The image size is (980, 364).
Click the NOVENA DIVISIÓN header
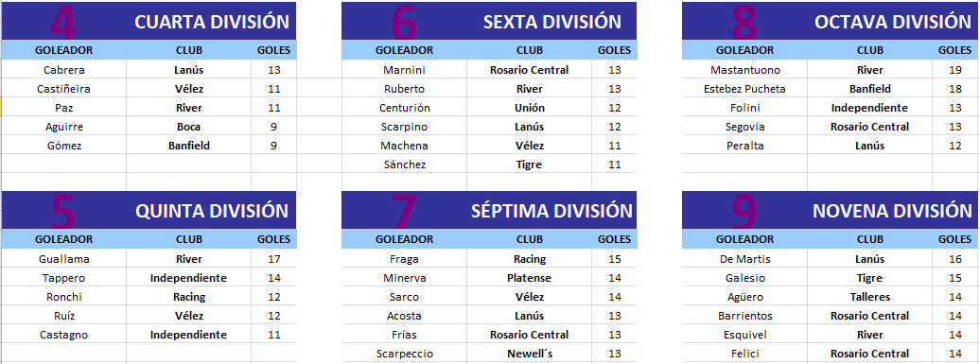click(x=831, y=211)
